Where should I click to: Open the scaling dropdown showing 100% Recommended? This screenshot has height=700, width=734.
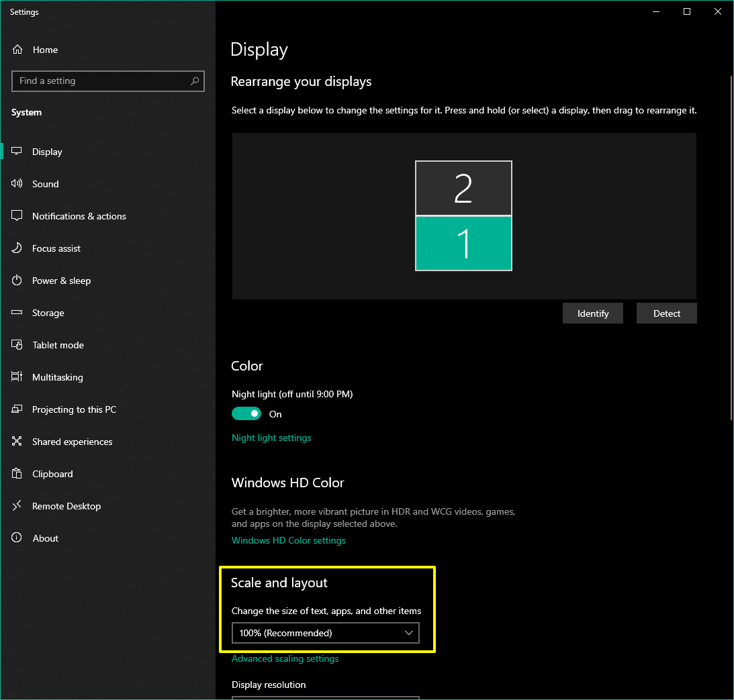(x=325, y=632)
